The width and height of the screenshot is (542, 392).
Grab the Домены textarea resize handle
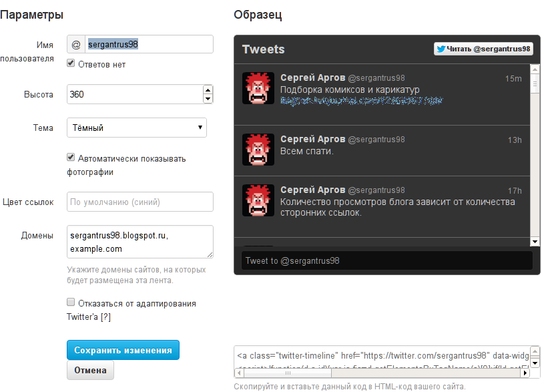[210, 254]
